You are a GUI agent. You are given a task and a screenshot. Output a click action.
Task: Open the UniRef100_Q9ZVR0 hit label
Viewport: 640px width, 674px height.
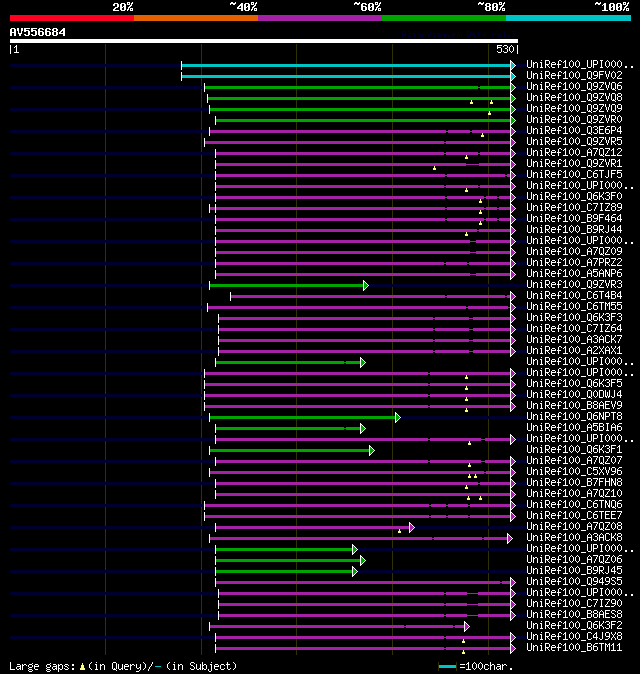coord(574,119)
